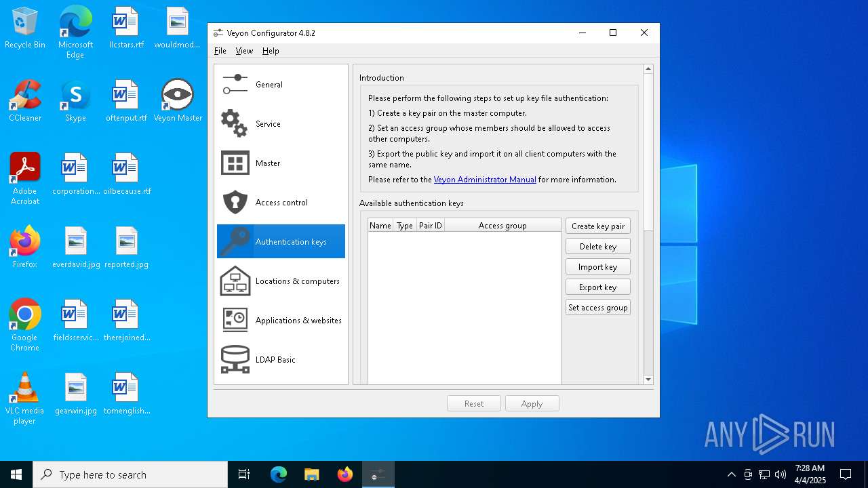The width and height of the screenshot is (868, 488).
Task: Open the volume tray icon
Action: (781, 474)
